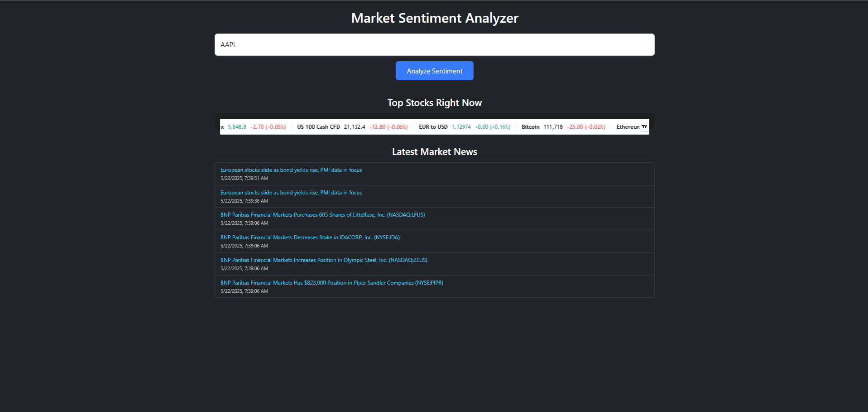Click the 7:39:51 AM timestamp
Screen dimensions: 868x412
point(244,179)
